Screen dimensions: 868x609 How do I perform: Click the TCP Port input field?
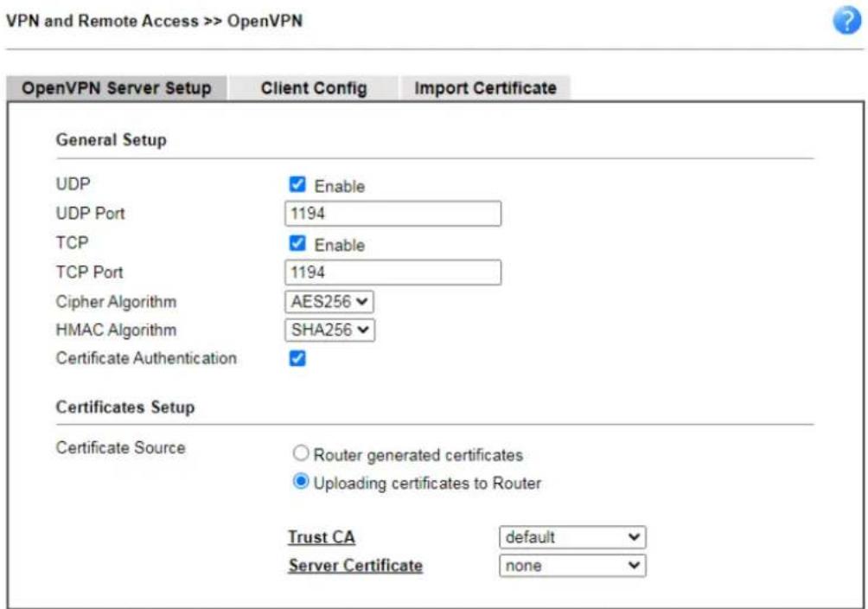click(393, 272)
